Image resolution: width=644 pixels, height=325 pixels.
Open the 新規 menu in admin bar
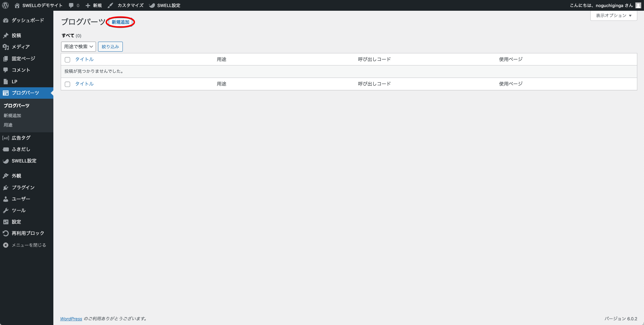[94, 5]
